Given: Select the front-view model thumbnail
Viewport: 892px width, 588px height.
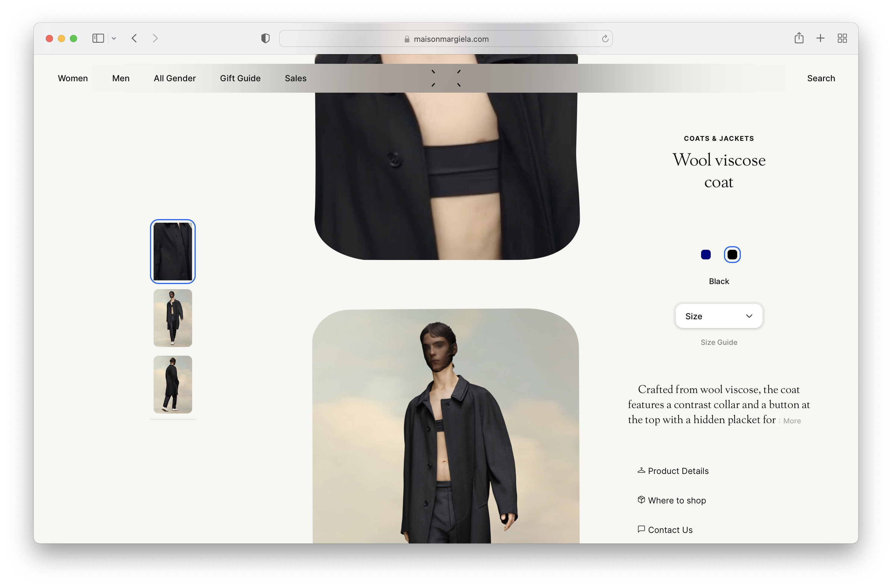Looking at the screenshot, I should 173,318.
